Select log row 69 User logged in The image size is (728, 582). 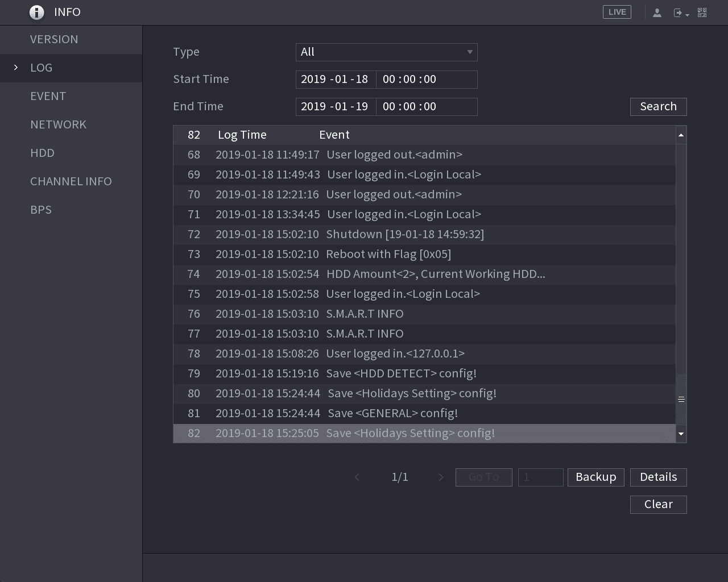[424, 175]
